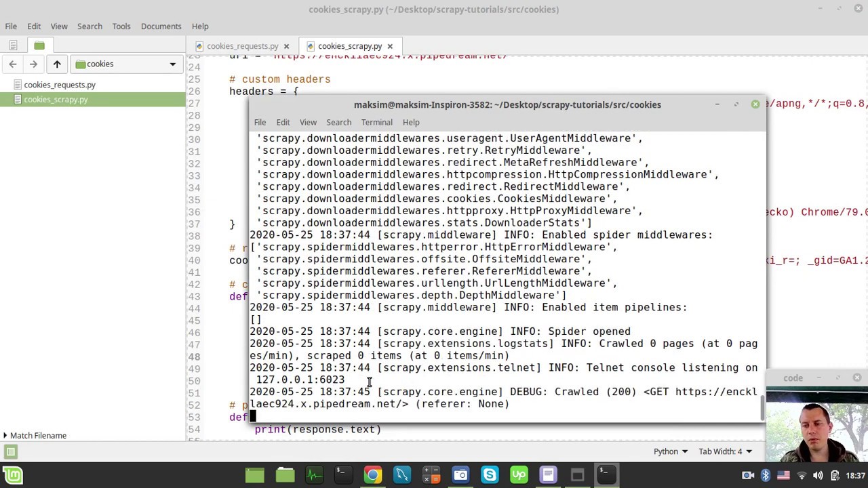
Task: Launch System Monitor from the taskbar
Action: tap(314, 475)
